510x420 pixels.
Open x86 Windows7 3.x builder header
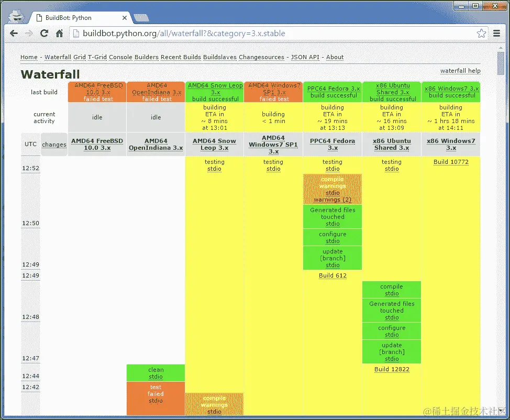tap(451, 145)
